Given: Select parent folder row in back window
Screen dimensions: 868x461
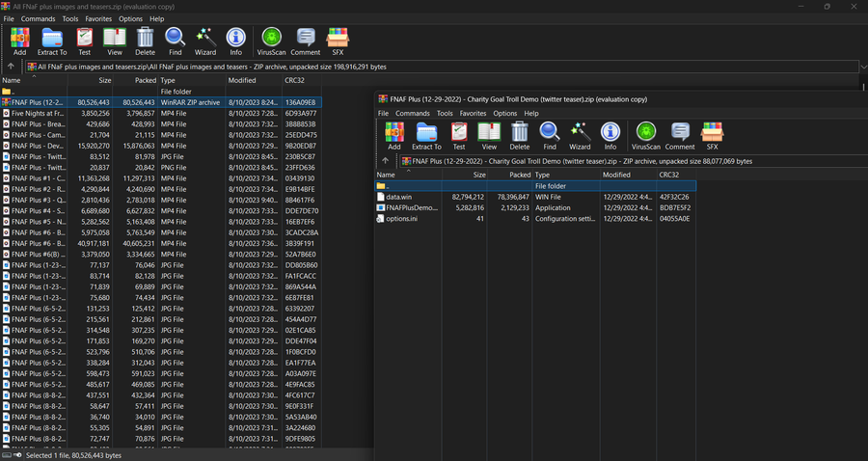Looking at the screenshot, I should click(160, 92).
